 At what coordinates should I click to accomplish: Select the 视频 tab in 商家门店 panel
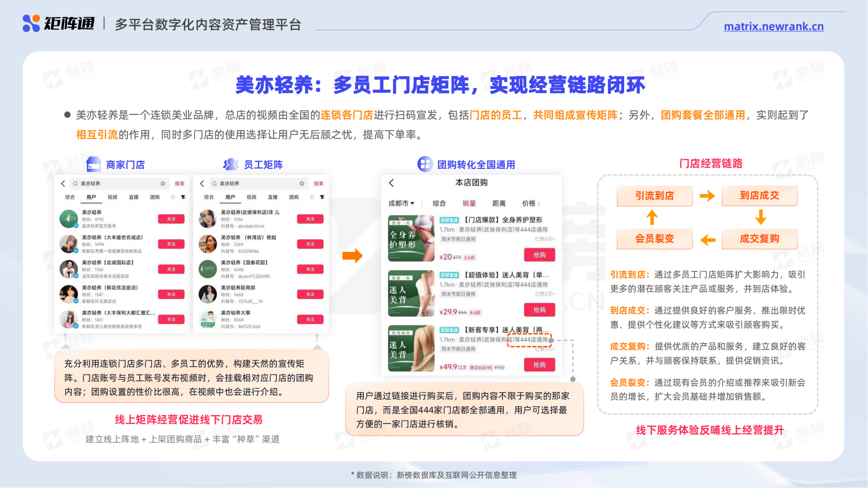[x=112, y=197]
